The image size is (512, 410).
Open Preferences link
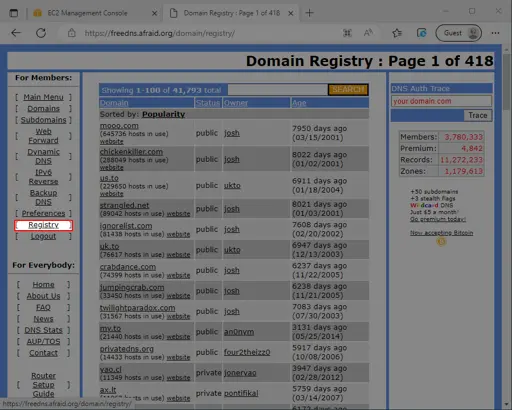point(43,213)
